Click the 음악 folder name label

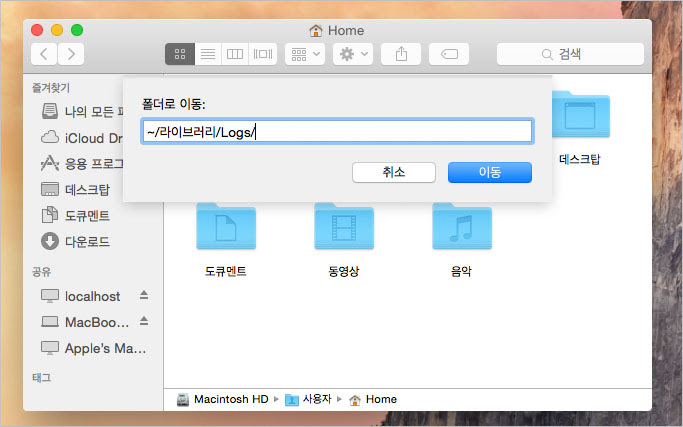point(461,271)
